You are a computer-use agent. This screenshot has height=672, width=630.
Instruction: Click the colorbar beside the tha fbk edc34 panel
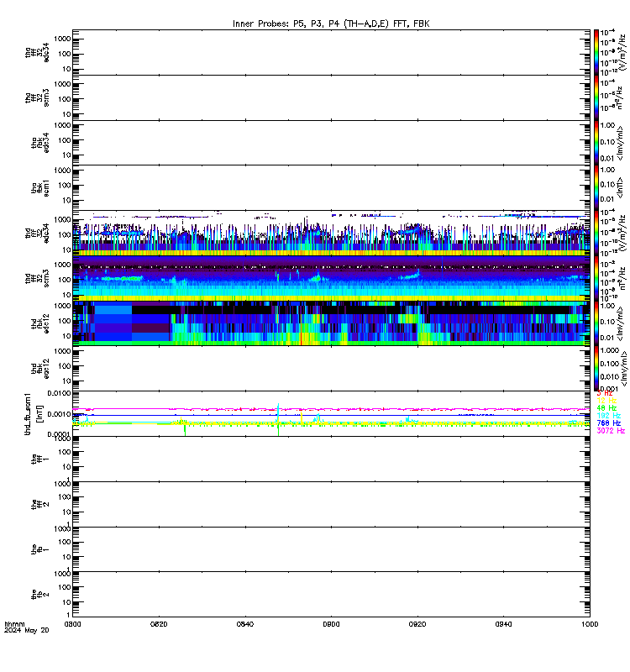[x=596, y=143]
